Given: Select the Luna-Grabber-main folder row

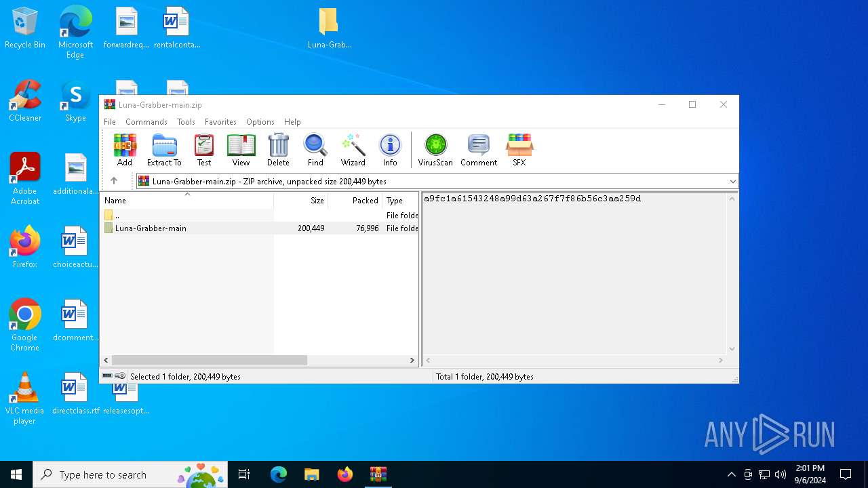Looking at the screenshot, I should (x=260, y=228).
